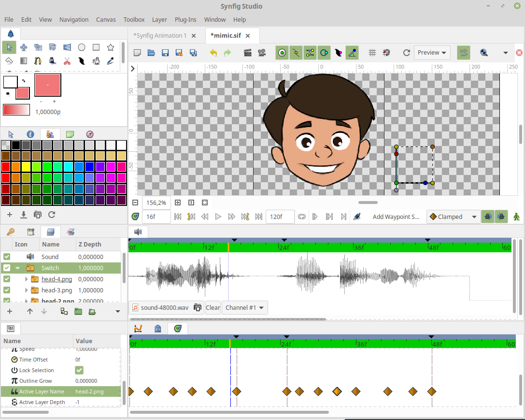Open the Channel #1 dropdown
Image resolution: width=525 pixels, height=420 pixels.
click(x=244, y=307)
